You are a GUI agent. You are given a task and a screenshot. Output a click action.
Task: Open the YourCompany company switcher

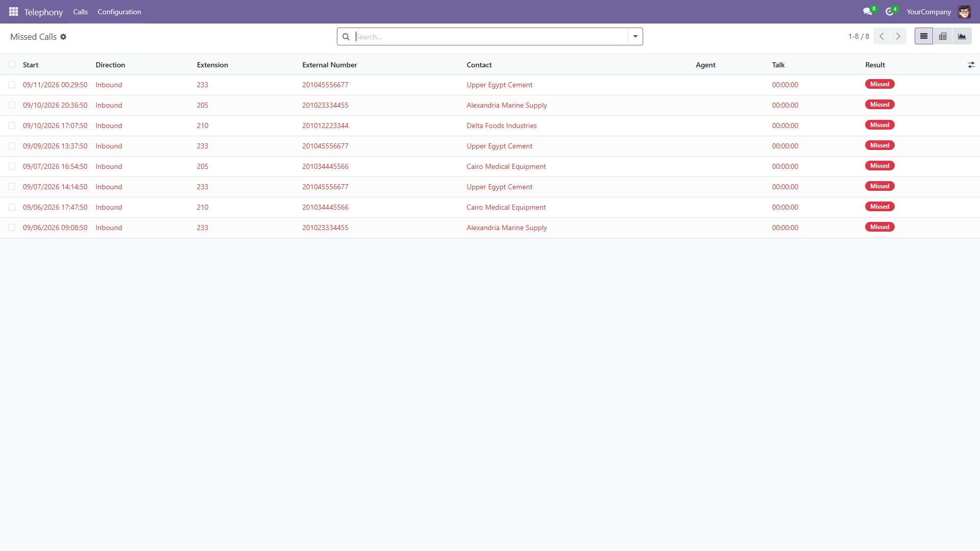pyautogui.click(x=928, y=12)
